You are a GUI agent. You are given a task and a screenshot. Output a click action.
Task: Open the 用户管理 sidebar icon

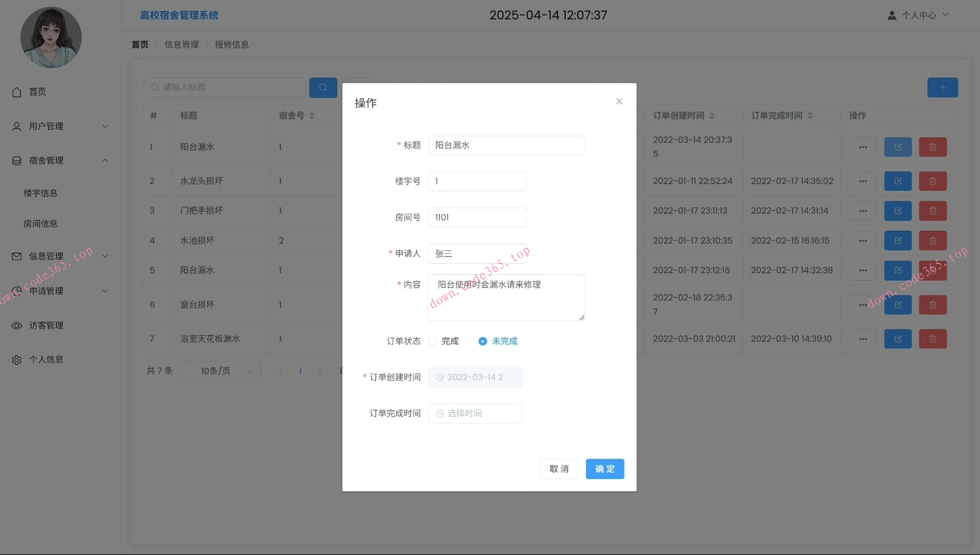click(x=15, y=126)
